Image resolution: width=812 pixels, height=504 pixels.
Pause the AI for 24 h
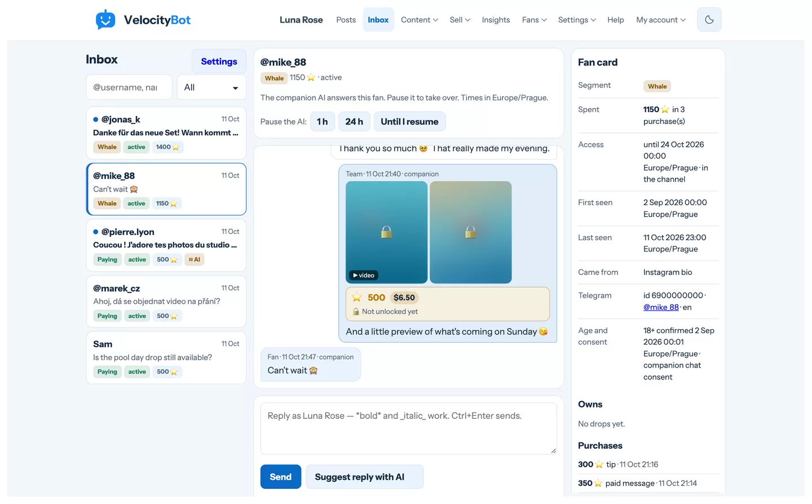354,122
